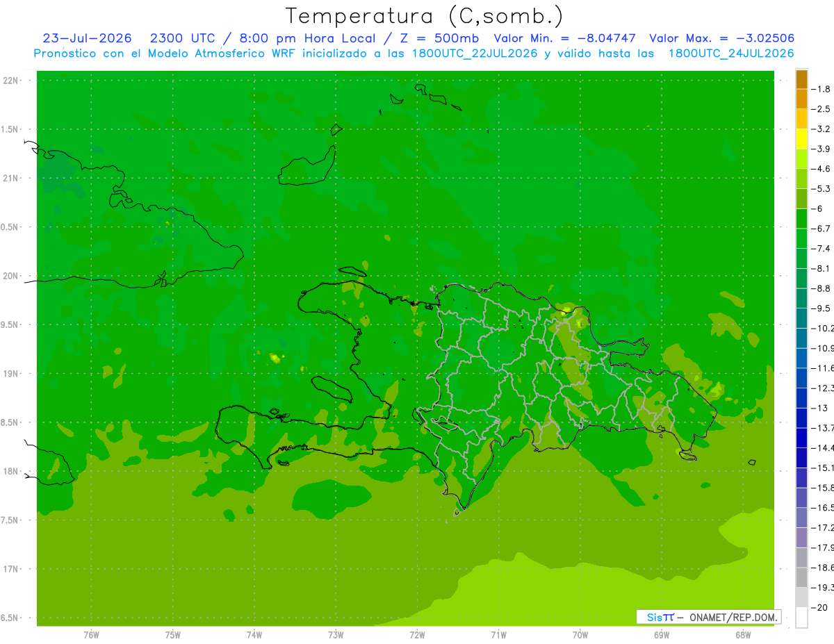Pick the teal swatch between -9.5 and -10.2

tap(801, 318)
